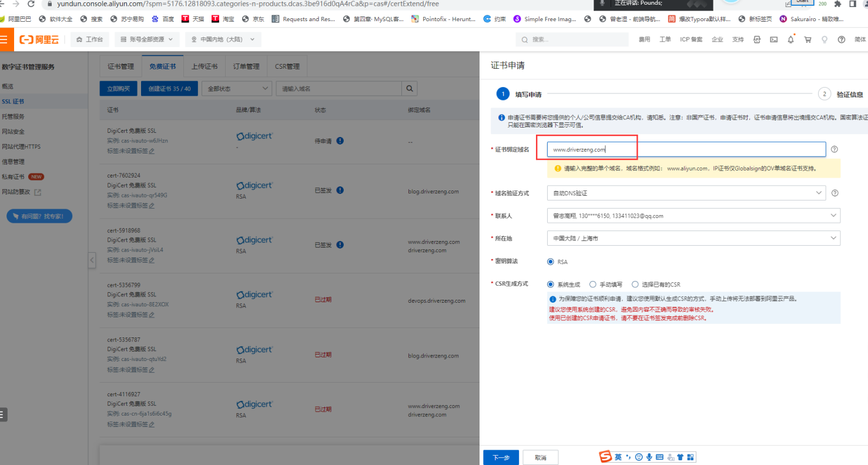Edit tag pencil for cert-7602924 certificate
Image resolution: width=868 pixels, height=465 pixels.
(152, 206)
